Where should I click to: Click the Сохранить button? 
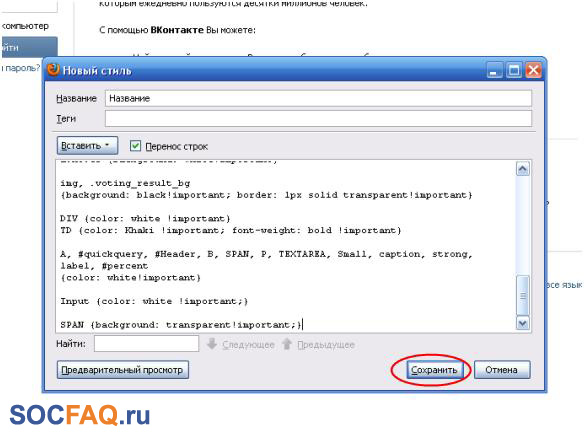point(434,370)
